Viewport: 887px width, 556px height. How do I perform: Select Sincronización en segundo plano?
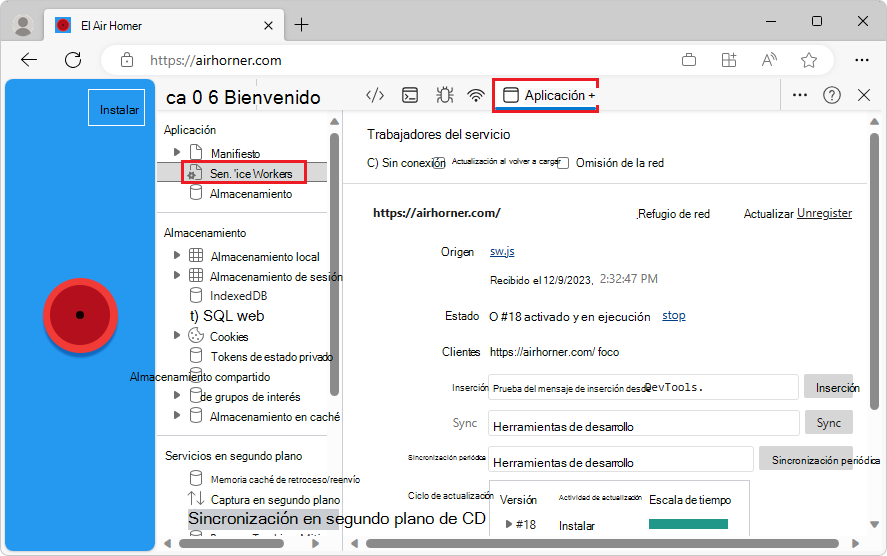tap(337, 519)
